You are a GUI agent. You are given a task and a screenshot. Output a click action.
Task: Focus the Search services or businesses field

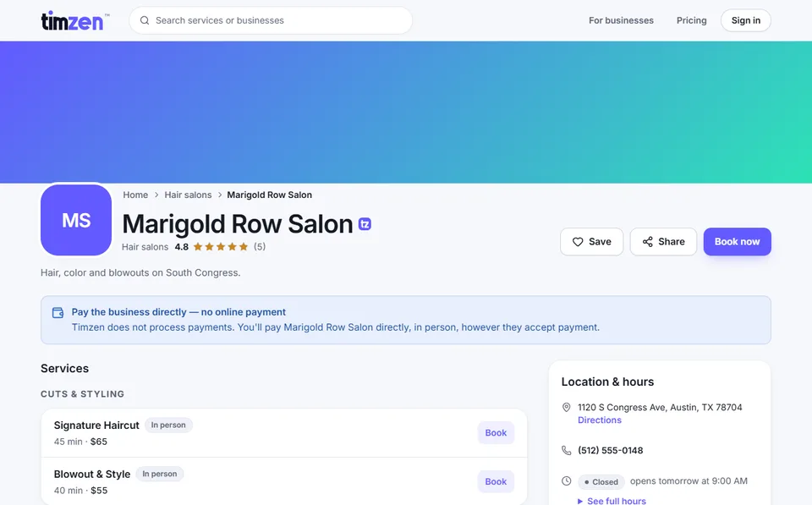pyautogui.click(x=271, y=20)
